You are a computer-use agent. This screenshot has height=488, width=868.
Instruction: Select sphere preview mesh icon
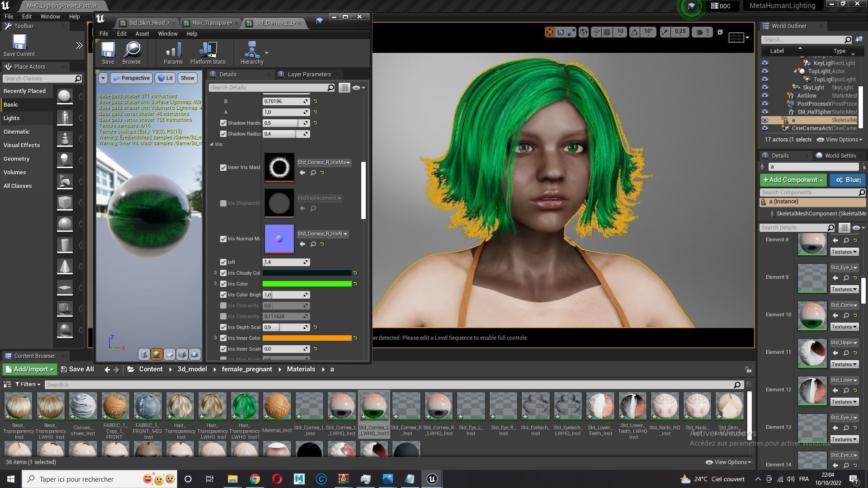point(156,355)
